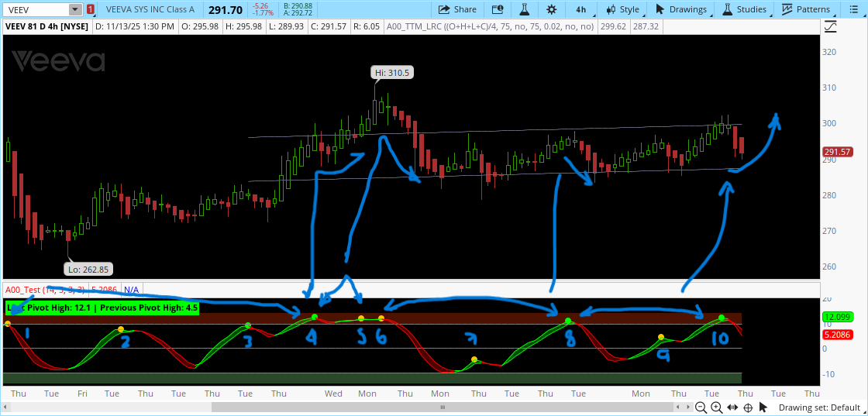Click the Drawing set: Default selector
Viewport: 868px width, 416px height.
point(821,407)
